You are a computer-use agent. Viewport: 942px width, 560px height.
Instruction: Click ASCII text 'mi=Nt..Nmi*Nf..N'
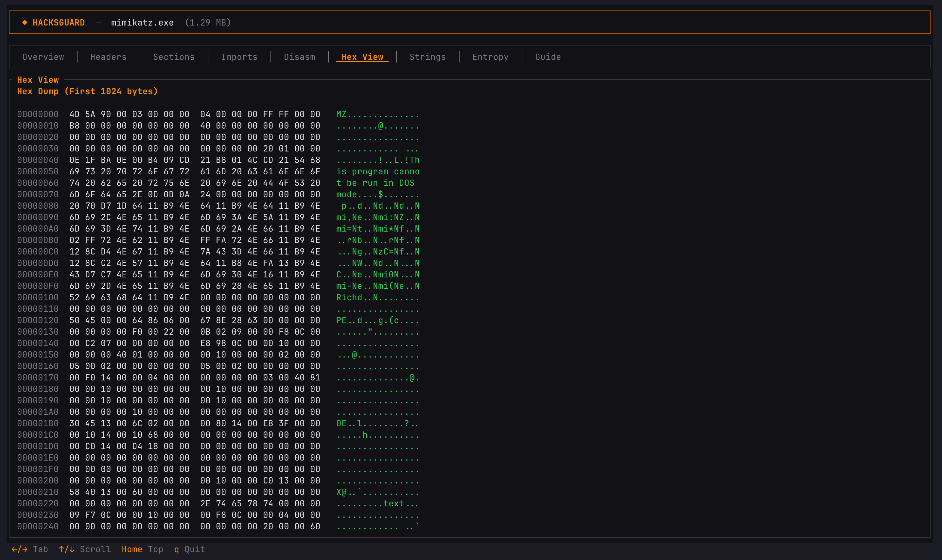point(378,229)
